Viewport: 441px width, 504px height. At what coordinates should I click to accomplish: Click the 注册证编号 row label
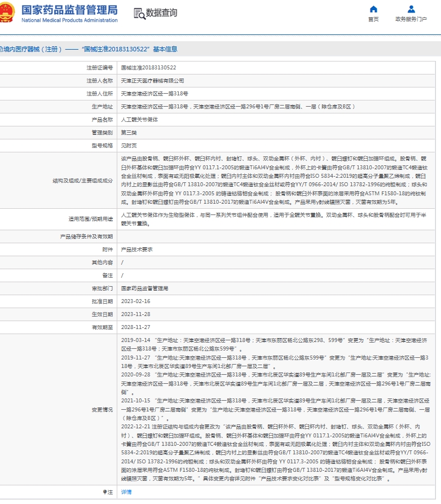(x=100, y=68)
